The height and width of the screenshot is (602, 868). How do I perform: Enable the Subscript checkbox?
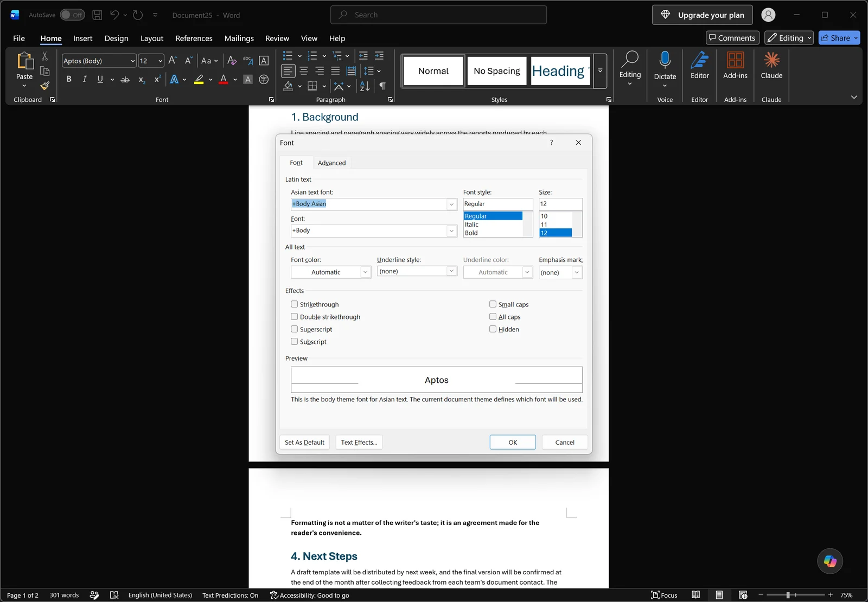pyautogui.click(x=295, y=342)
